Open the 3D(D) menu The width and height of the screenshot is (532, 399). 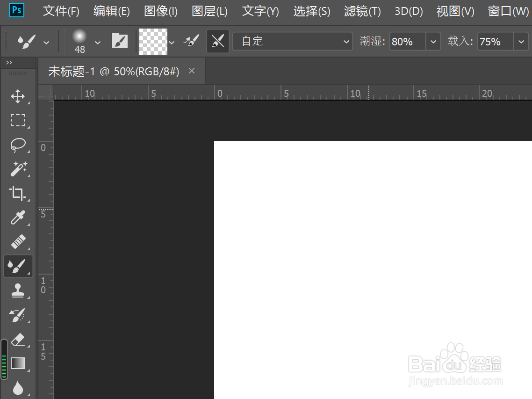tap(409, 12)
